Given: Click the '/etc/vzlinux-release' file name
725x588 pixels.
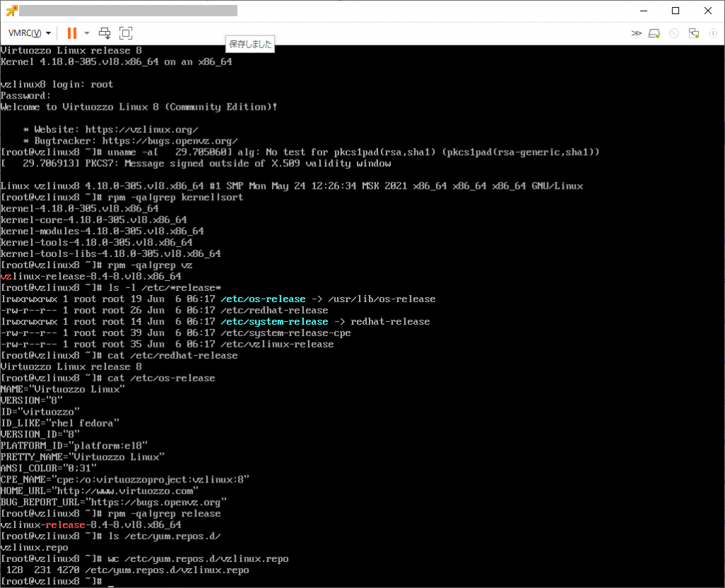Looking at the screenshot, I should point(277,344).
